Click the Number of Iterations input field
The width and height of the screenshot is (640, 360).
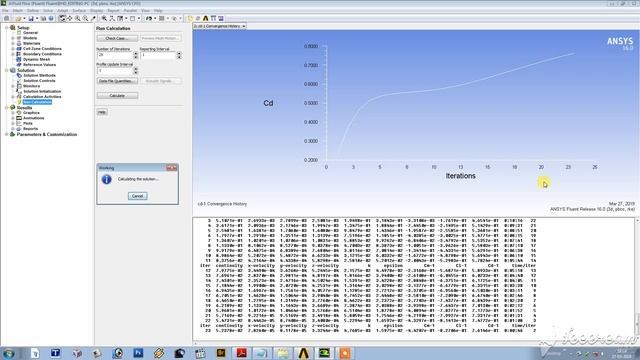click(115, 55)
